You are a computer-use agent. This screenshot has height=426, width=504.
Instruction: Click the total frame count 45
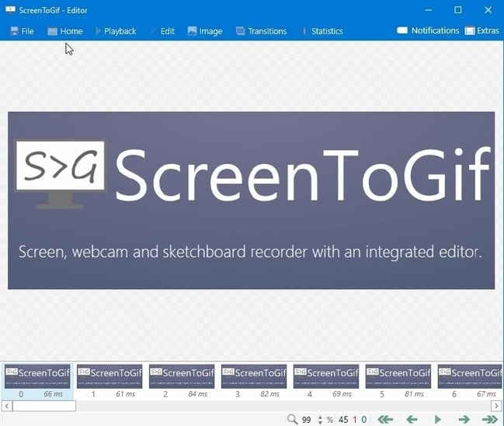343,420
